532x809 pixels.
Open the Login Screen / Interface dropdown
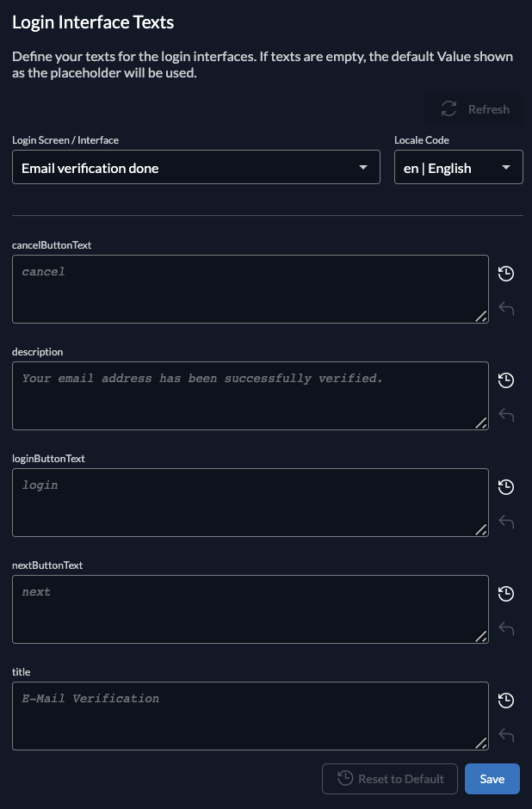coord(195,167)
